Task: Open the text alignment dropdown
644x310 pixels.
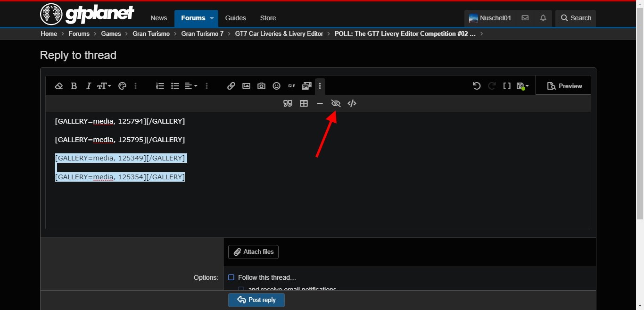Action: 190,86
